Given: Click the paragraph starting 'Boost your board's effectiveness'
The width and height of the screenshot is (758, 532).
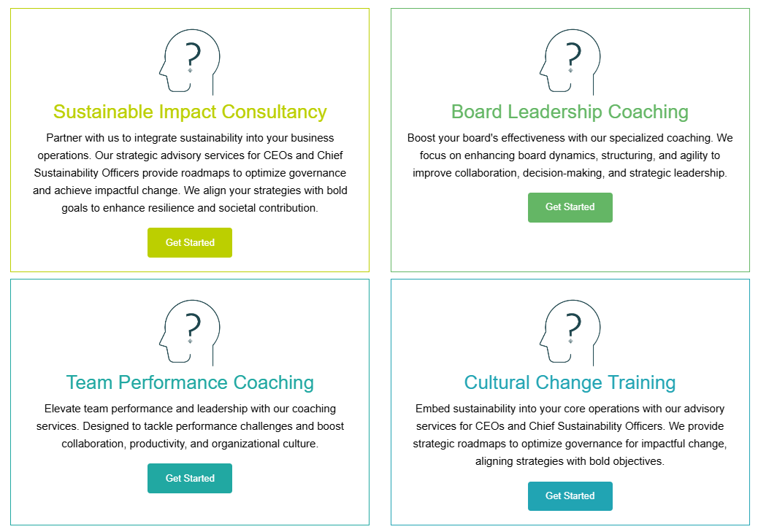Looking at the screenshot, I should click(570, 155).
